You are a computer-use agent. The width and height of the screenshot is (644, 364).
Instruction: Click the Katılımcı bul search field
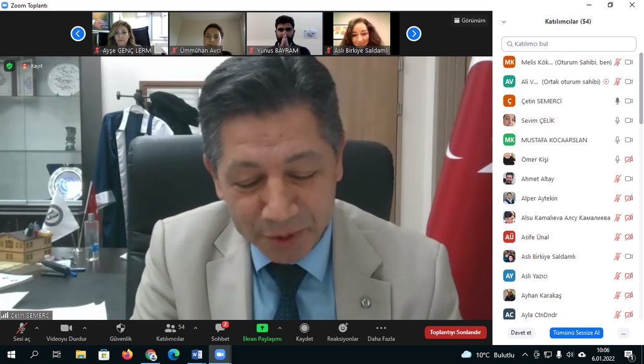pyautogui.click(x=569, y=44)
